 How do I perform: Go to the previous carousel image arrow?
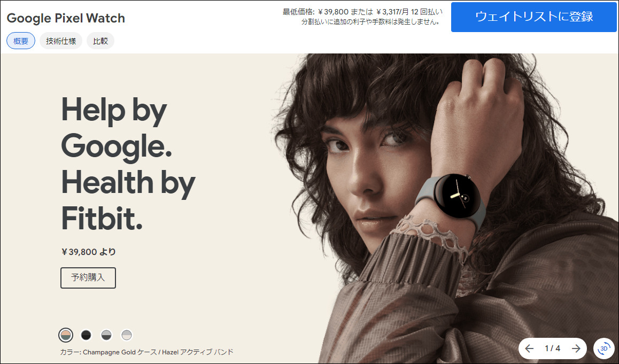[529, 348]
